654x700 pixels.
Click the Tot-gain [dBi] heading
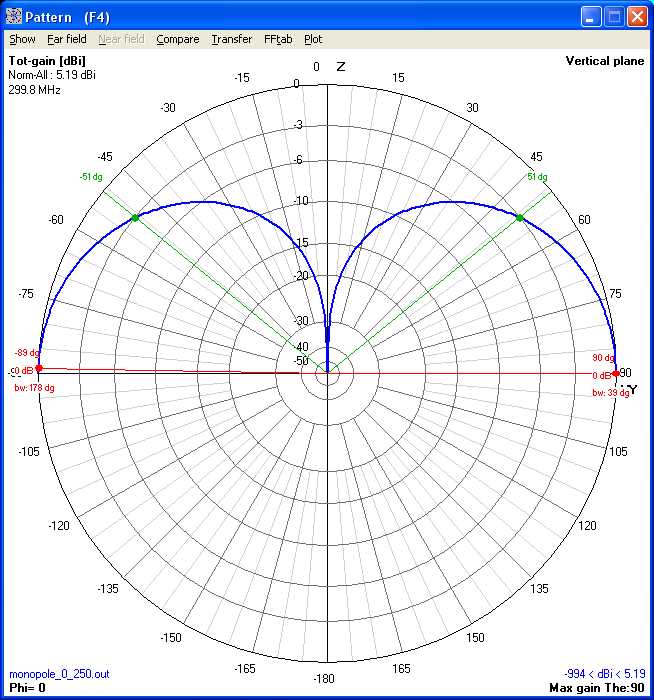click(x=47, y=61)
